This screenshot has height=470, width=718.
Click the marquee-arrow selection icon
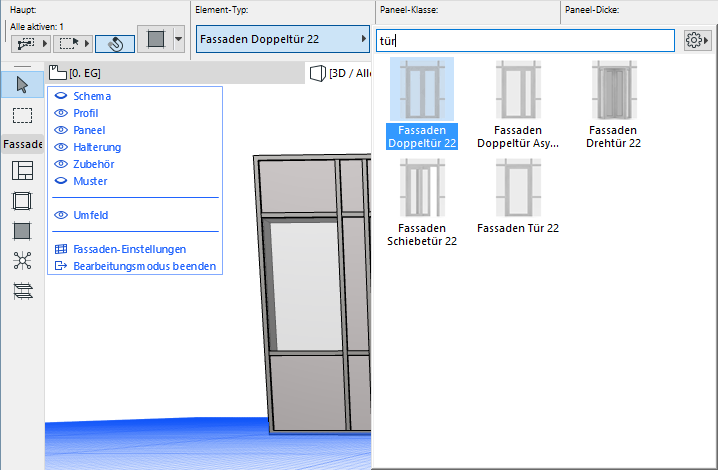tap(69, 44)
